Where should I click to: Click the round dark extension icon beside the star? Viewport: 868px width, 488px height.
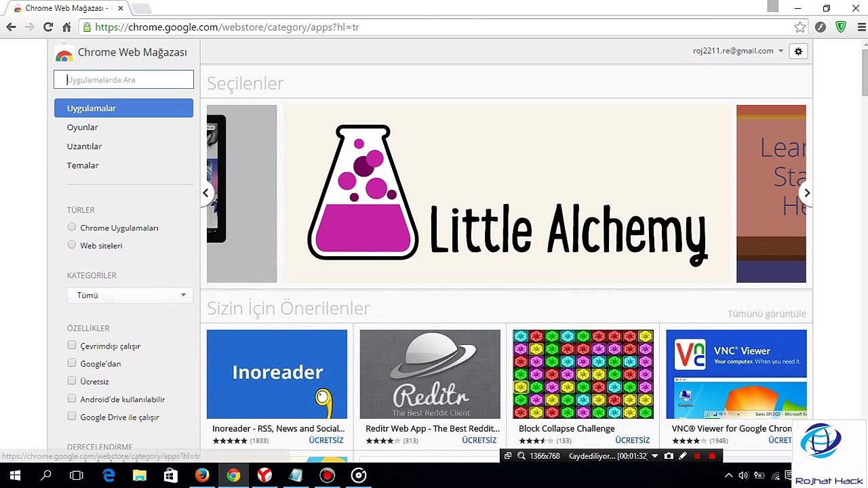[x=821, y=27]
